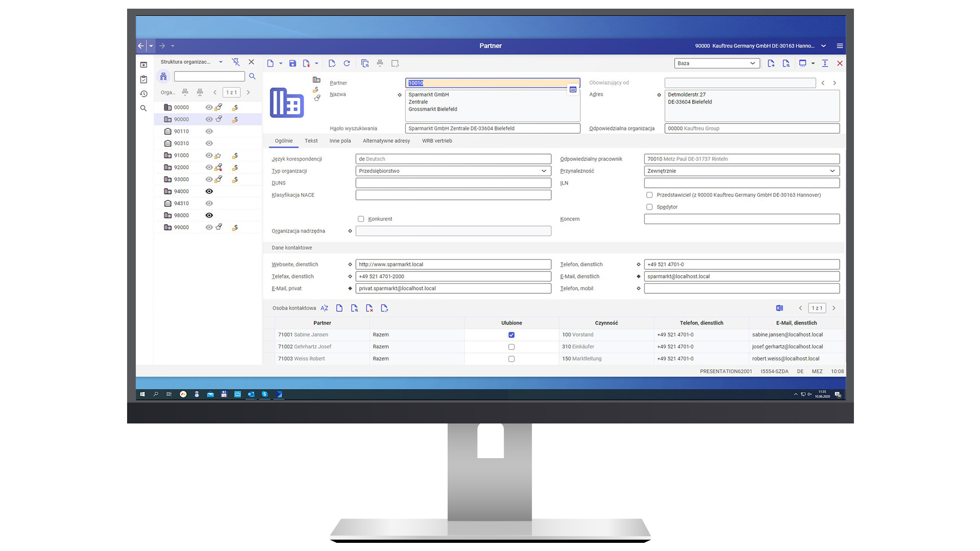The image size is (980, 551).
Task: Check Ulubione for Gehrhartz Josef
Action: 511,347
